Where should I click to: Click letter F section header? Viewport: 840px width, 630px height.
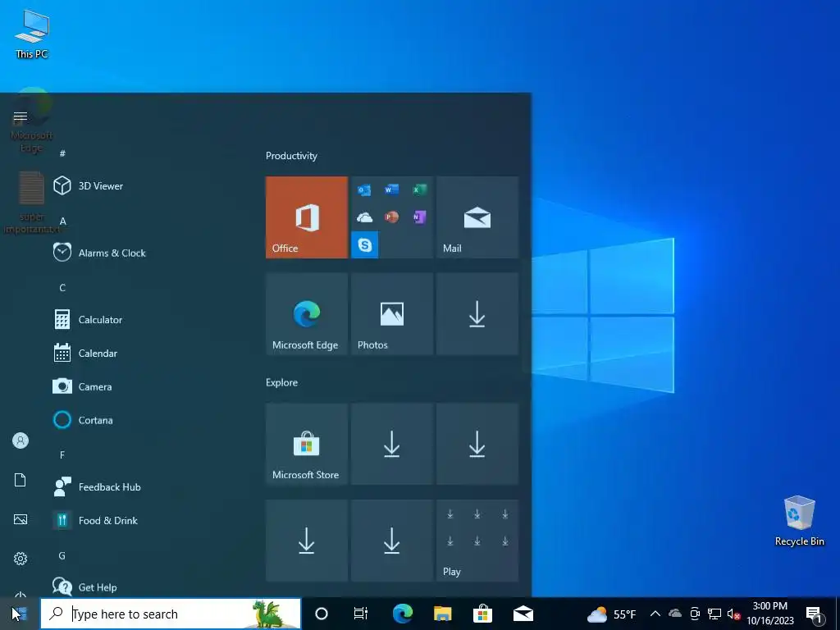[x=62, y=454]
